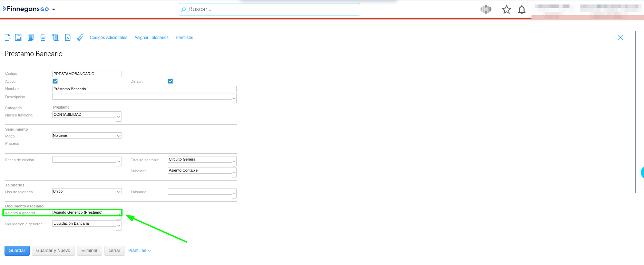Uncheck the Activo checkbox
The width and height of the screenshot is (644, 265).
55,81
